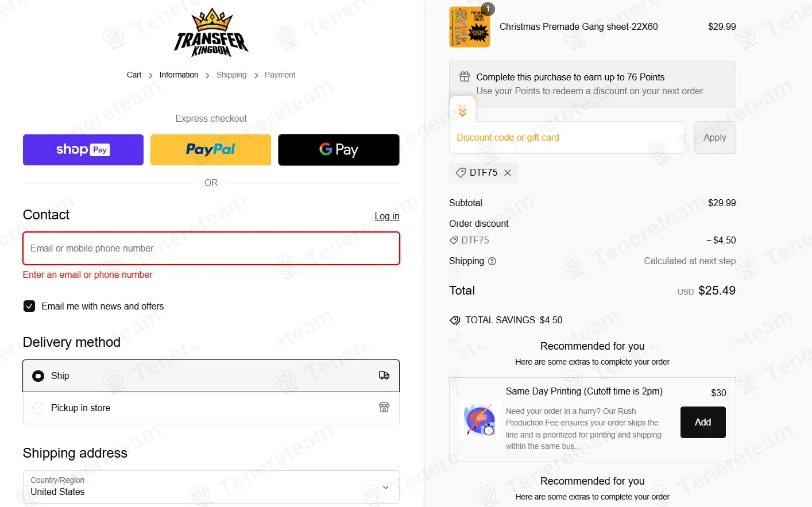Click the Total Savings tag icon
Viewport: 812px width, 507px height.
coord(455,320)
